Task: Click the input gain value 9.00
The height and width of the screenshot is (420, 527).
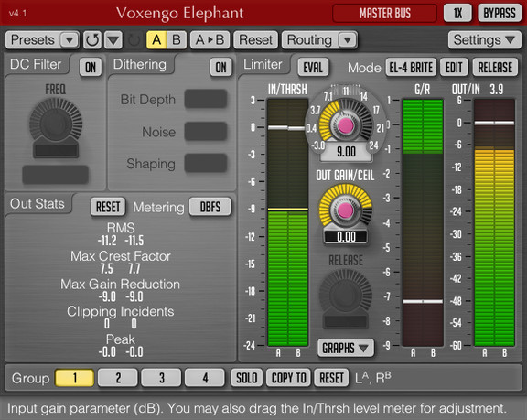Action: (x=346, y=152)
